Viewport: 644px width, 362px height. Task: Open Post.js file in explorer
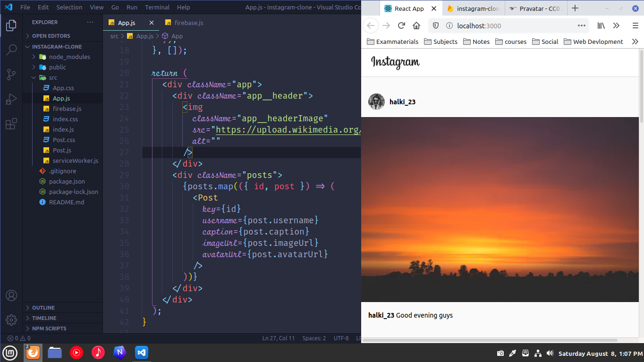62,150
